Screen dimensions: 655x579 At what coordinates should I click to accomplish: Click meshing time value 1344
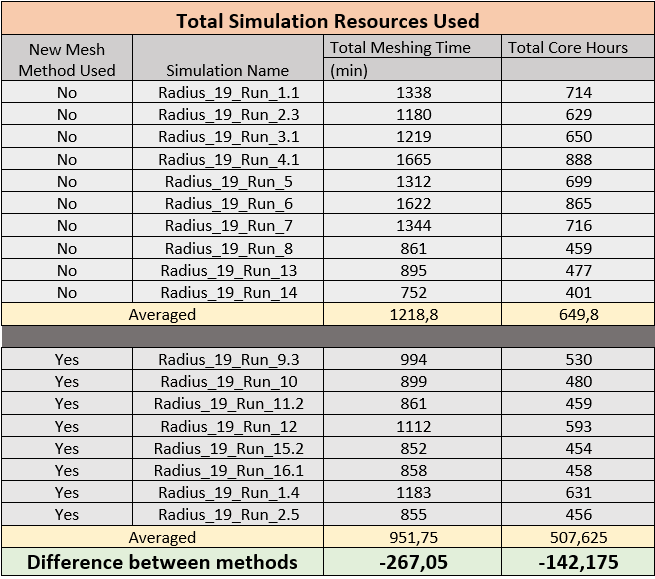pyautogui.click(x=414, y=226)
